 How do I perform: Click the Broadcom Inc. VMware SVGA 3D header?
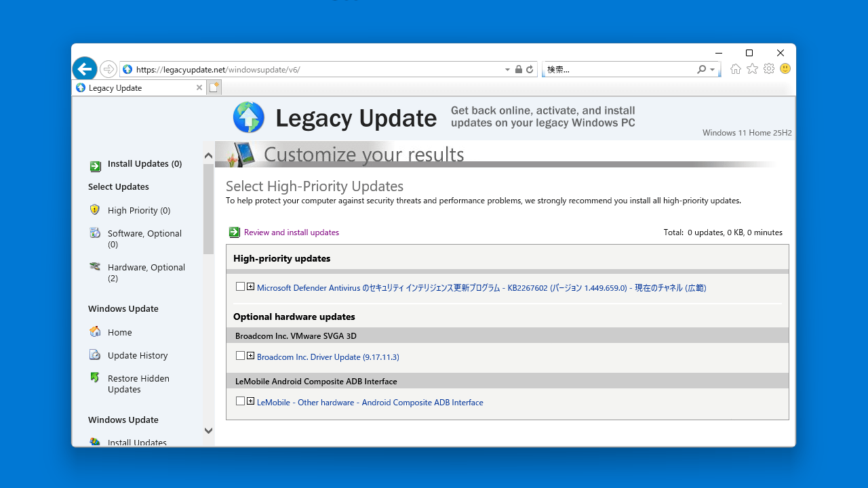(x=507, y=335)
